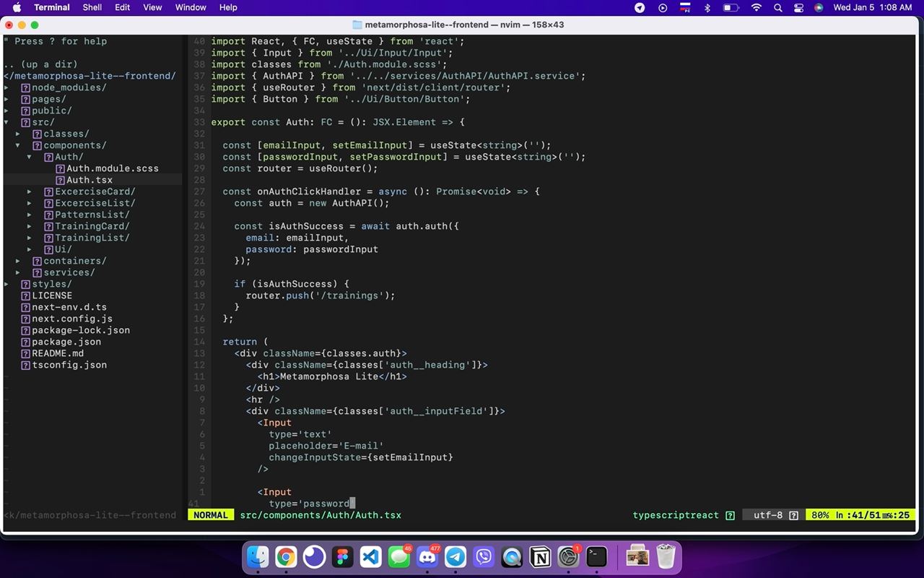Select Auth.module.scss in file tree

tap(113, 168)
